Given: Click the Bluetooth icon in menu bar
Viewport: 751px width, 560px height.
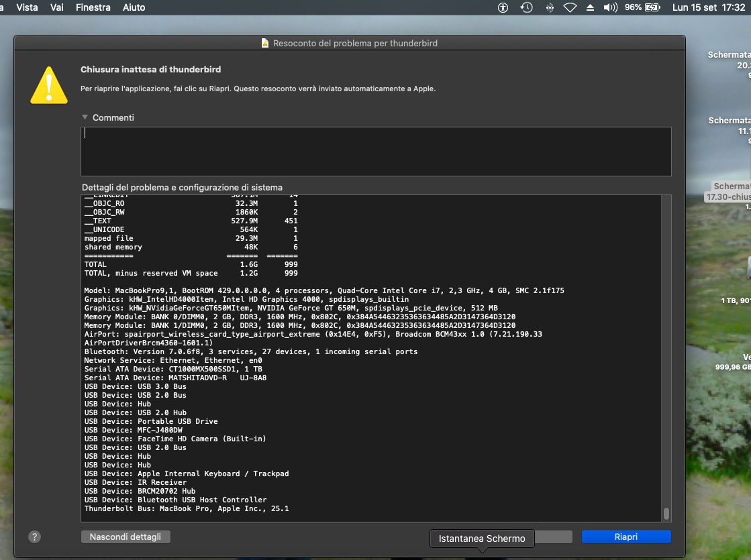Looking at the screenshot, I should coord(549,8).
